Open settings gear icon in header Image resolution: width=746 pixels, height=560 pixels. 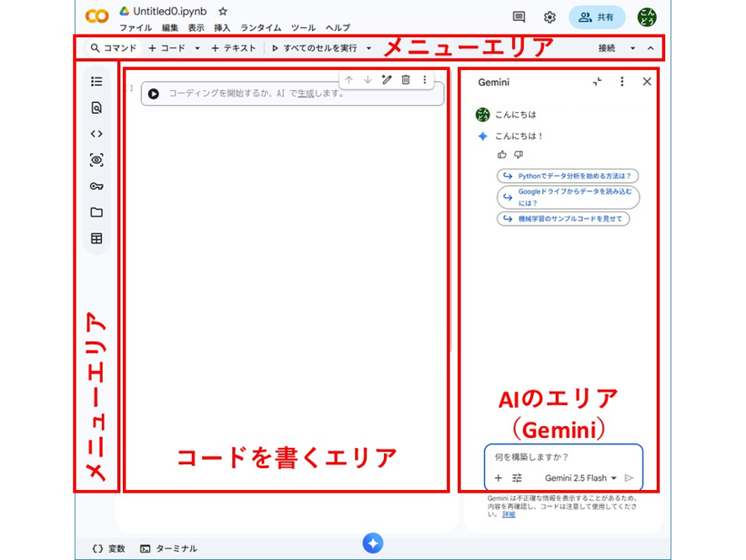[x=550, y=18]
